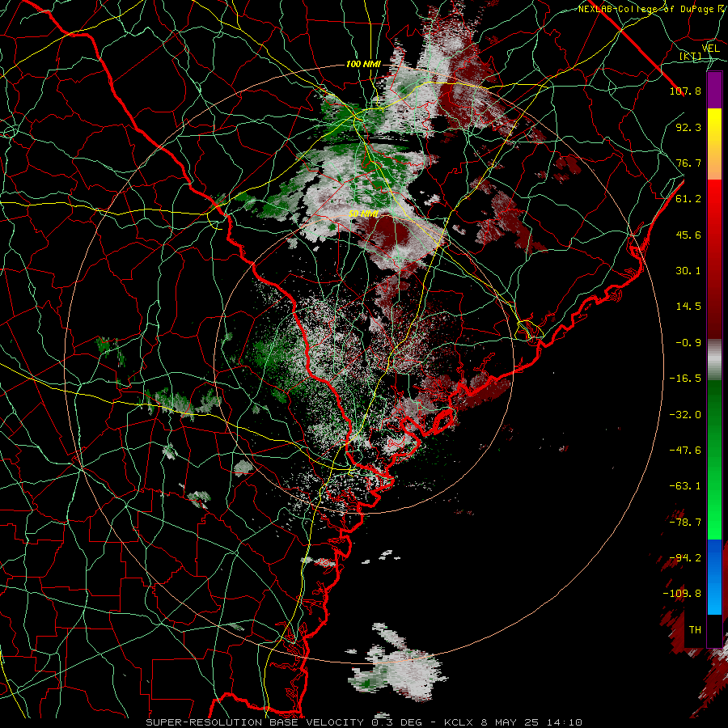Click the -78.7 velocity scale value

[x=685, y=523]
